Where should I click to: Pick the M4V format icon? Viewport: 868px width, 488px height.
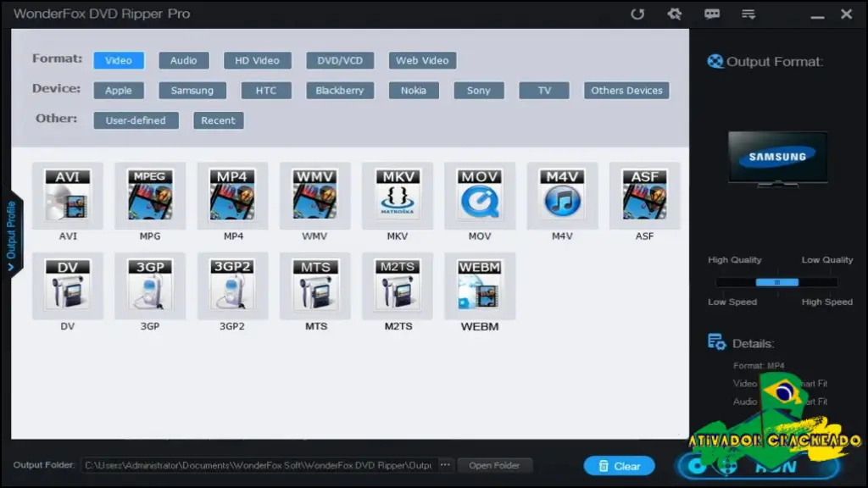click(563, 196)
